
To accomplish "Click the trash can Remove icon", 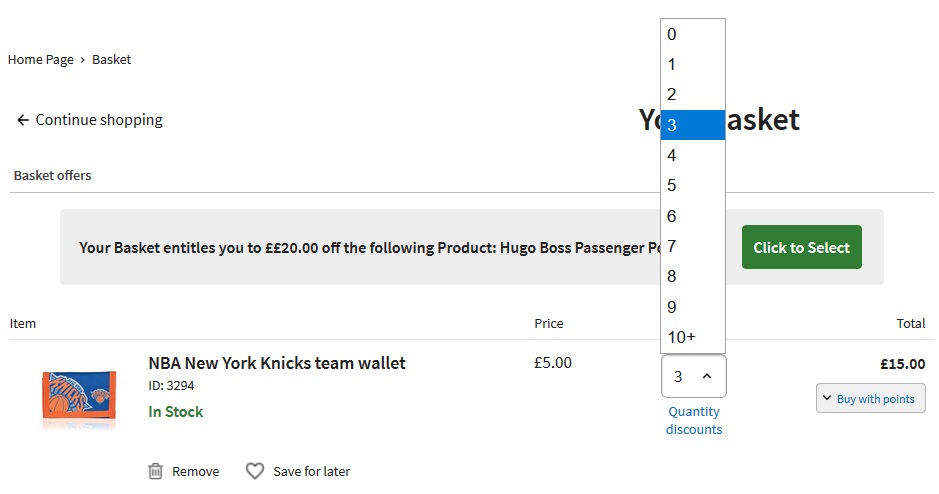I will pyautogui.click(x=155, y=471).
